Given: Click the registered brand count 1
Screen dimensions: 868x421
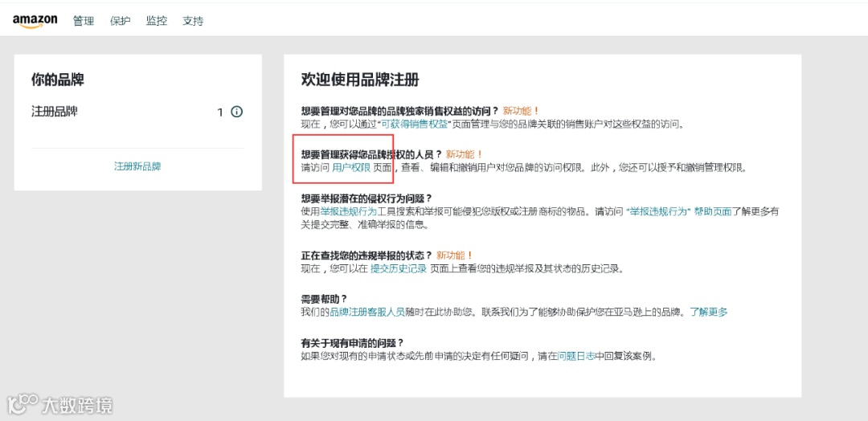Looking at the screenshot, I should 220,112.
